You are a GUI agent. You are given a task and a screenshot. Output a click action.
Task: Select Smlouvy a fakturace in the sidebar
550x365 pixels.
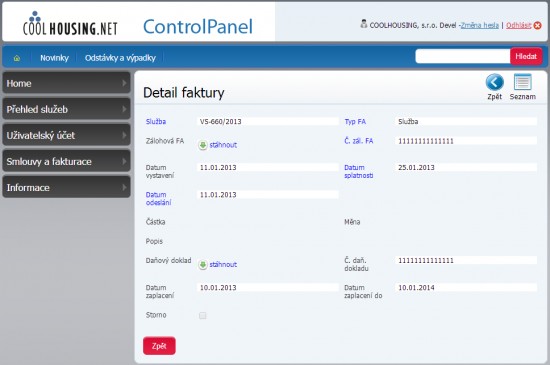66,161
